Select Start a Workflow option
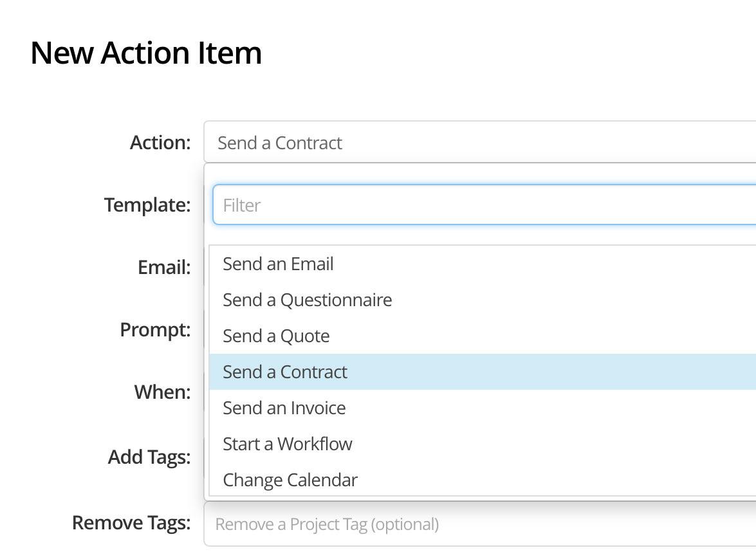The image size is (756, 557). click(288, 444)
